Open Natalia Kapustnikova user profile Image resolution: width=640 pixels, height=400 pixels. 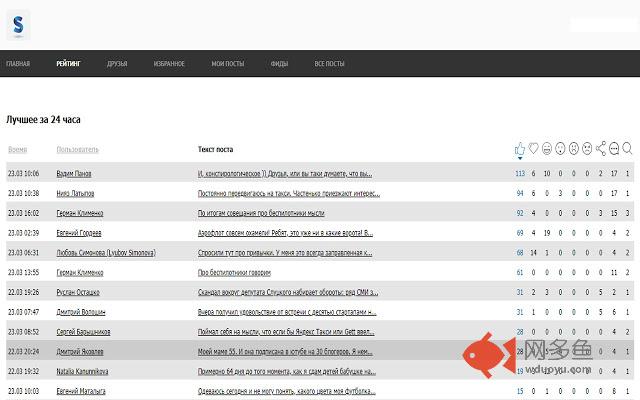point(82,371)
